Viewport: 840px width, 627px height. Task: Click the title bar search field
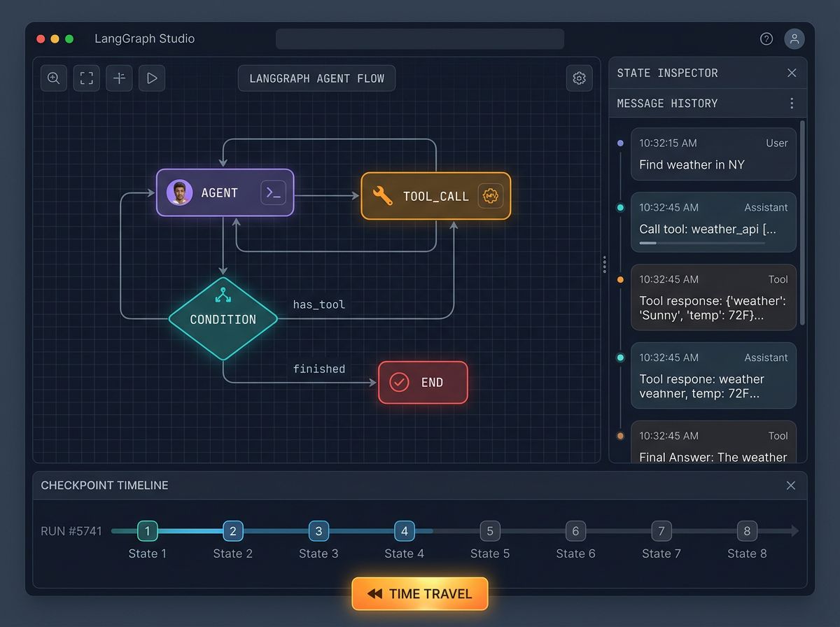pos(420,39)
